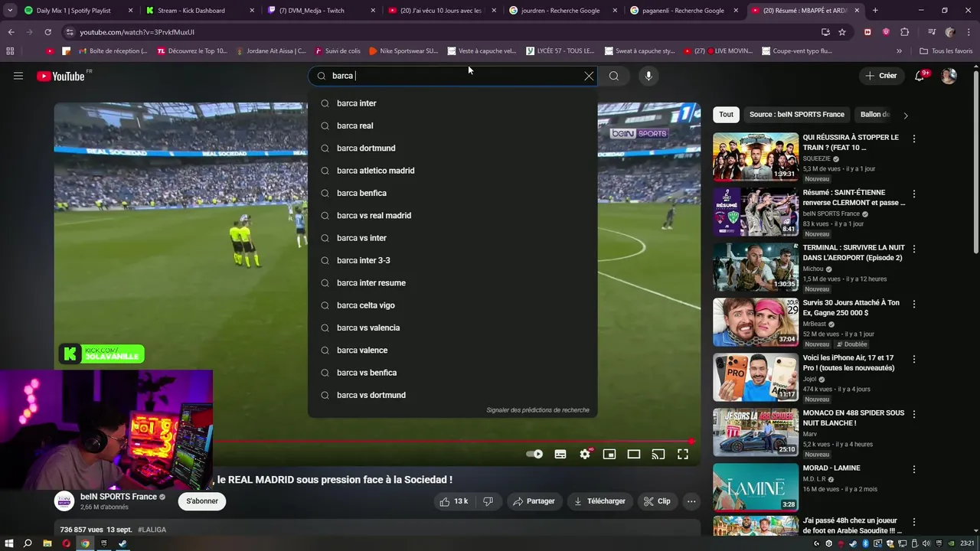Subscribe with the S'abonner button

click(202, 501)
